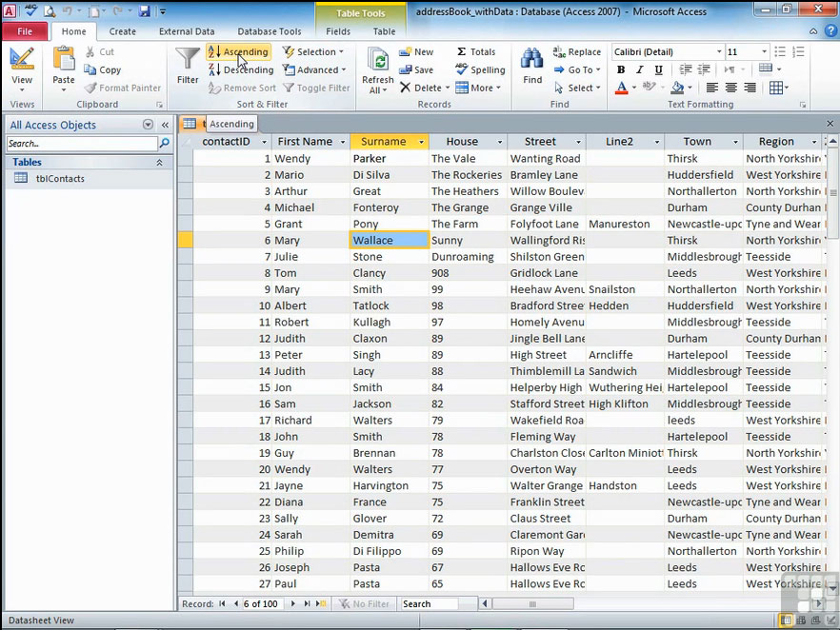Click the Refresh All icon

point(377,61)
